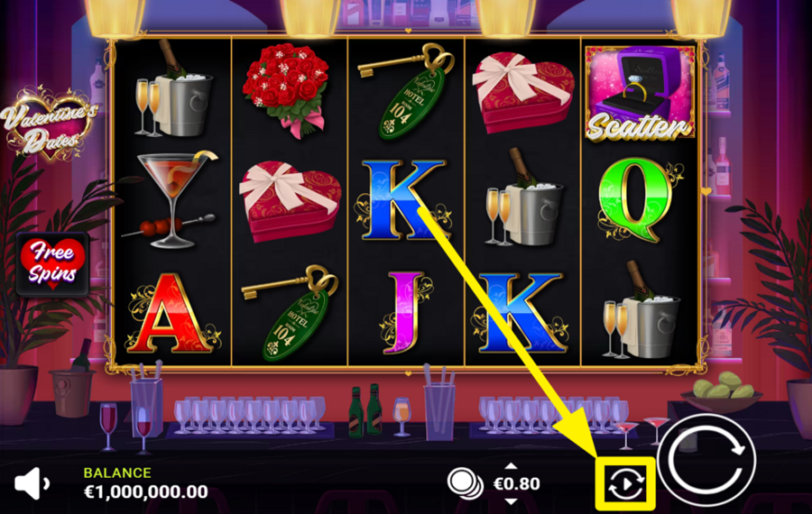Click the €1,000,000.00 balance value
This screenshot has height=514, width=812.
click(145, 491)
